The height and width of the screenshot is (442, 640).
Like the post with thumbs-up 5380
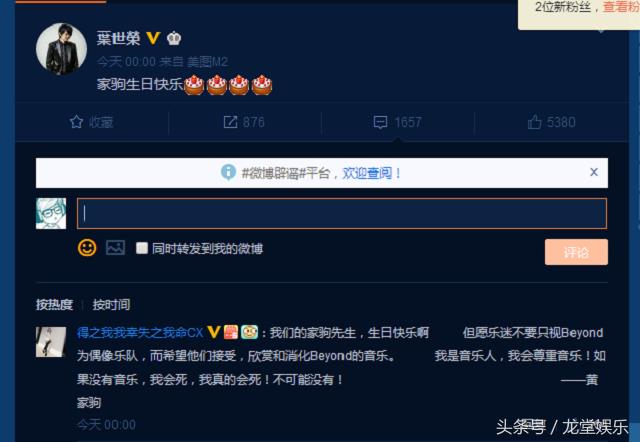pos(534,122)
